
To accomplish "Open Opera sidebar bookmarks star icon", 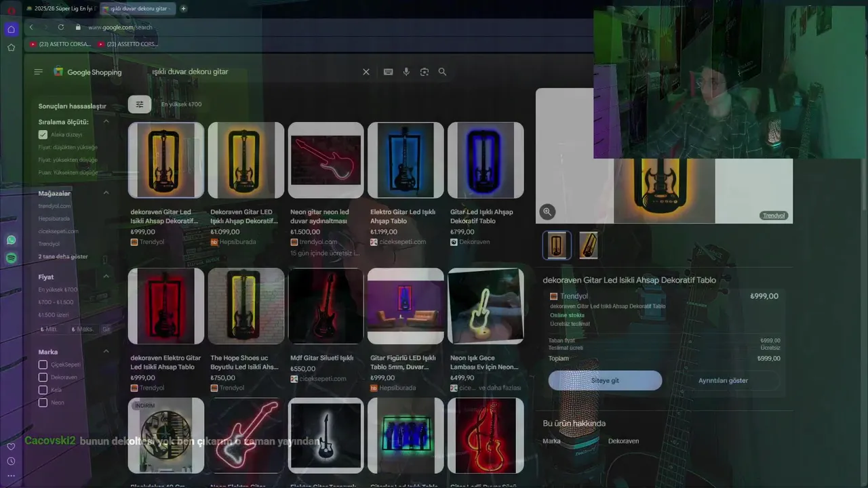I will (11, 47).
